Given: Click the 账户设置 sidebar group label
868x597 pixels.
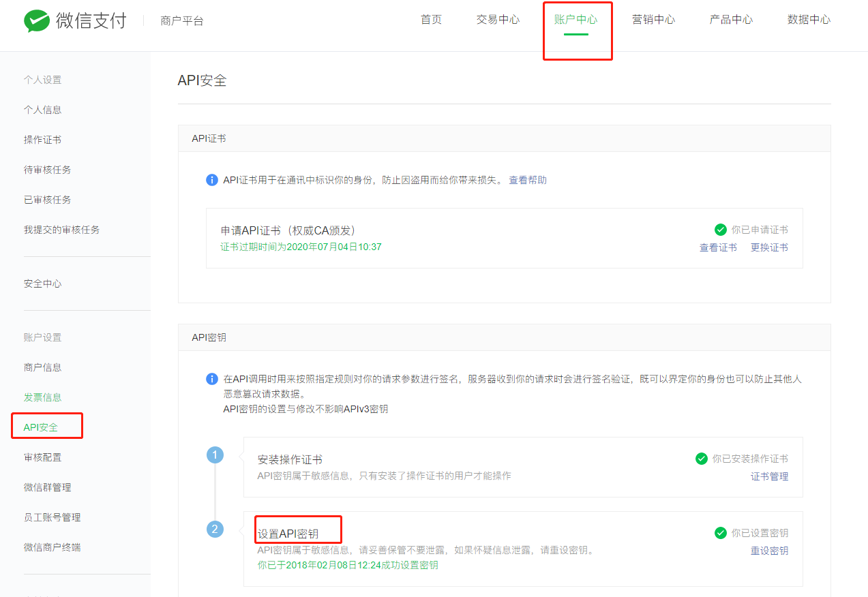Looking at the screenshot, I should click(x=42, y=337).
